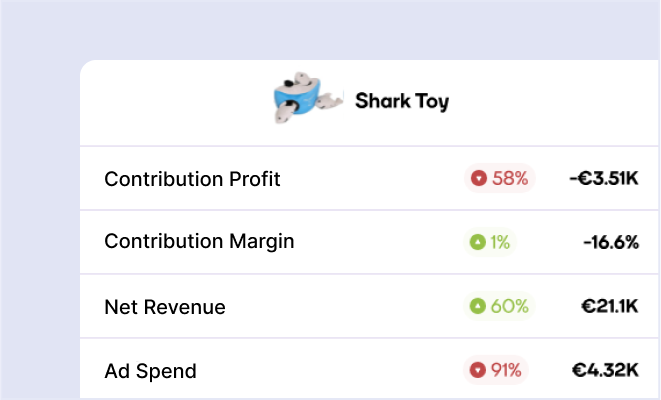Click the -€3.51K Contribution Profit value

point(603,179)
